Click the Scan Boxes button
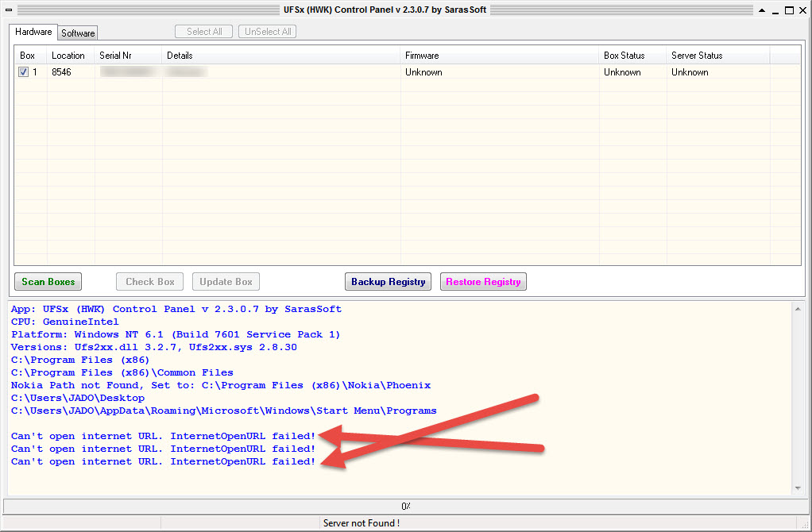 click(48, 282)
